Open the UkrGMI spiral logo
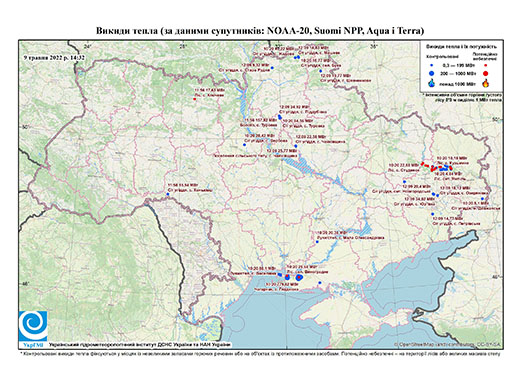520x368 pixels. pyautogui.click(x=33, y=326)
